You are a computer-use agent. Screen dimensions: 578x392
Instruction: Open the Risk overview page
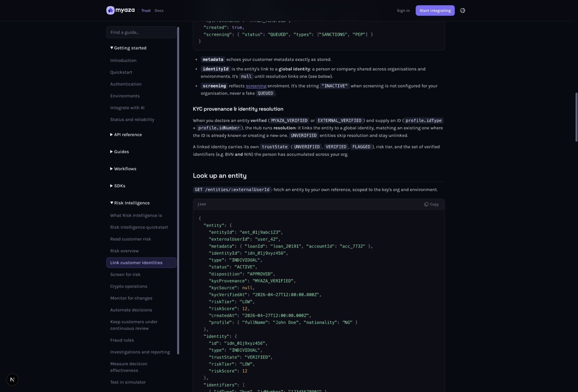coord(124,251)
